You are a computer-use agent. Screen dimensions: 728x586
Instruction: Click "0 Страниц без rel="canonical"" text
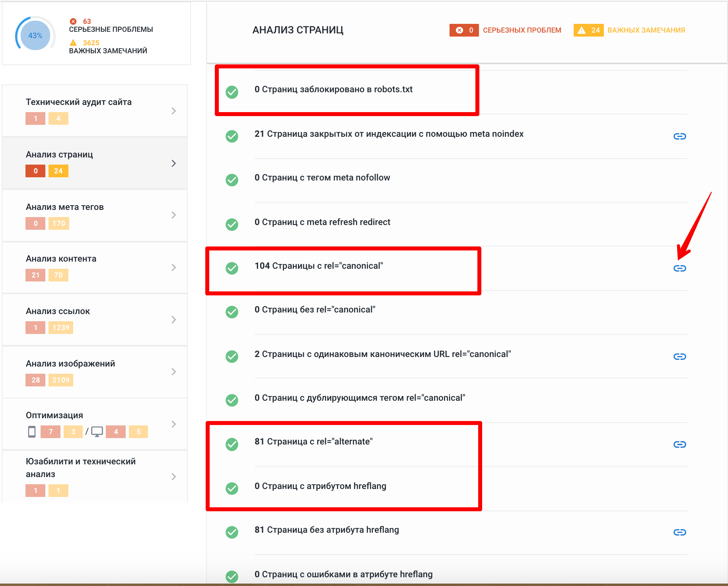[x=315, y=310]
